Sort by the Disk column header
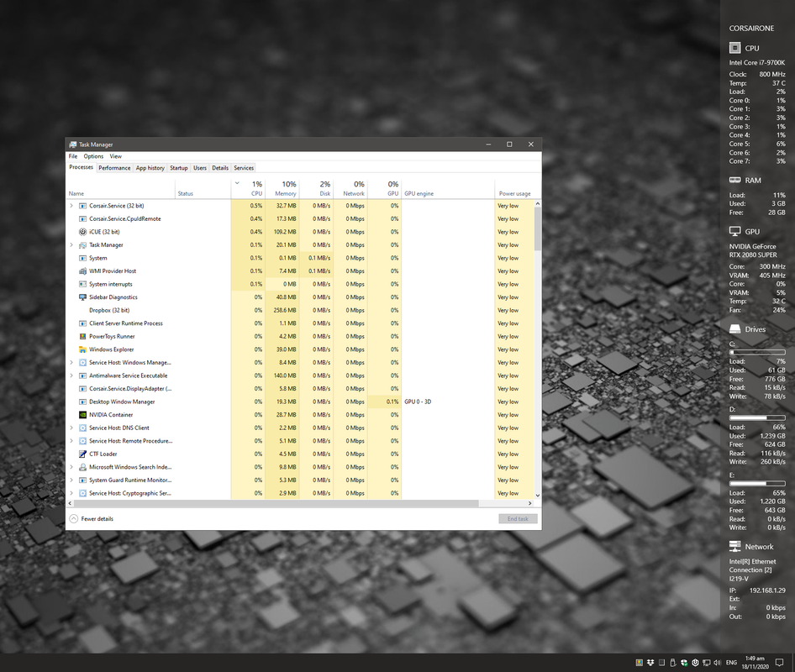The image size is (795, 672). coord(316,188)
